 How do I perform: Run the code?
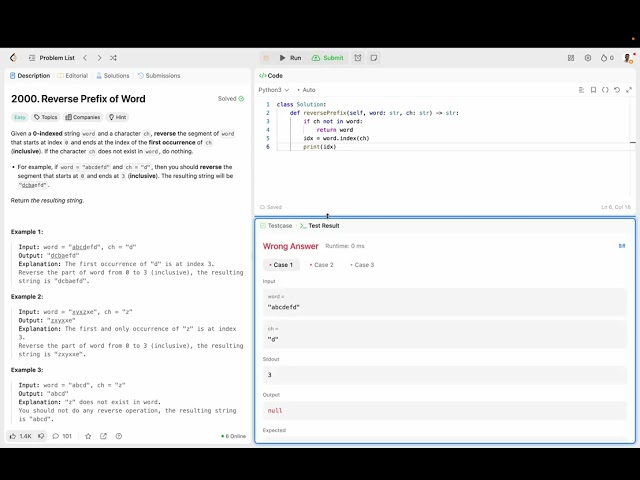(x=291, y=58)
